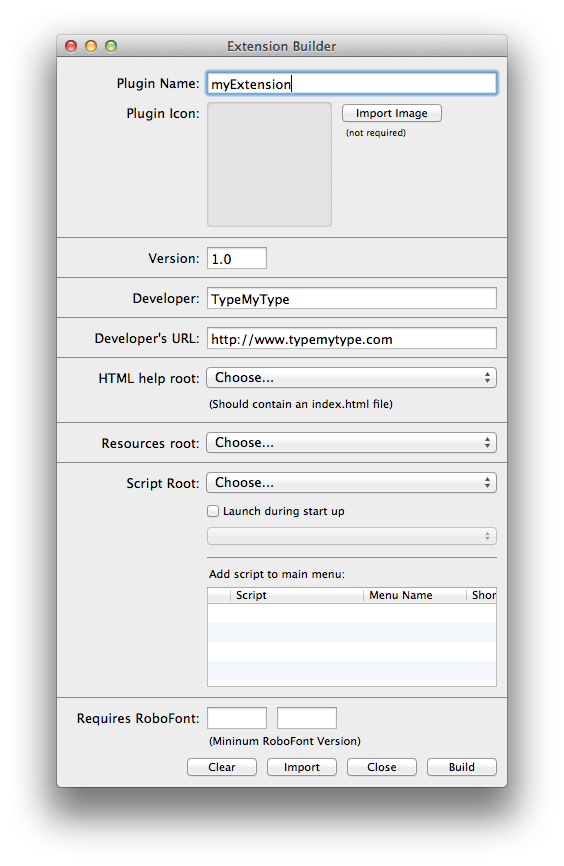Viewport: 564px width, 866px height.
Task: Open the disabled startup script dropdown
Action: click(x=352, y=536)
